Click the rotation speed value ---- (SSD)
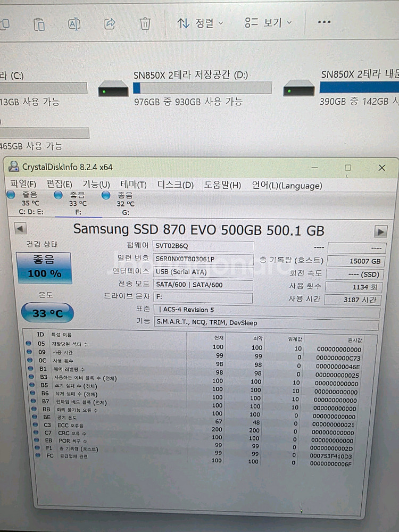The height and width of the screenshot is (532, 399). 354,274
